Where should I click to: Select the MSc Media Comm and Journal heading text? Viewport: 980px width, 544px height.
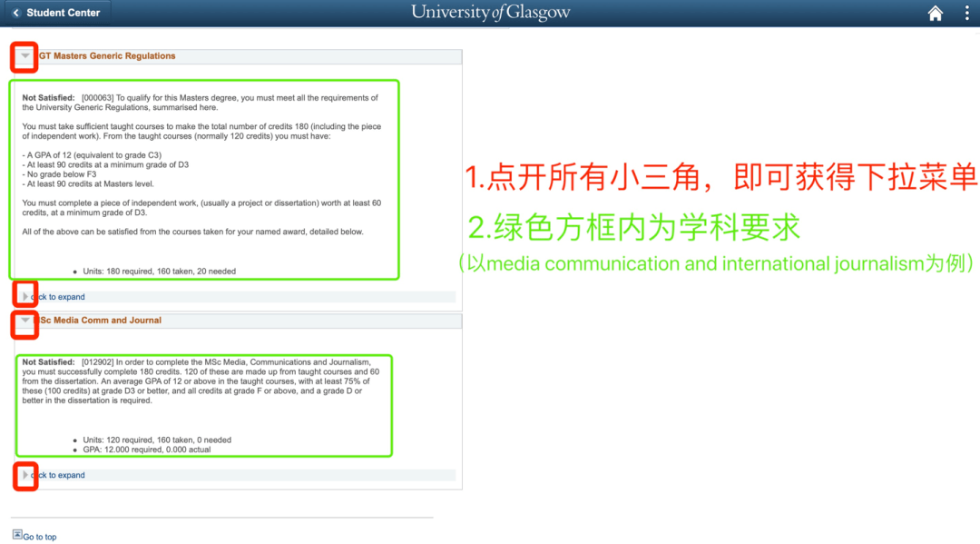(x=100, y=321)
